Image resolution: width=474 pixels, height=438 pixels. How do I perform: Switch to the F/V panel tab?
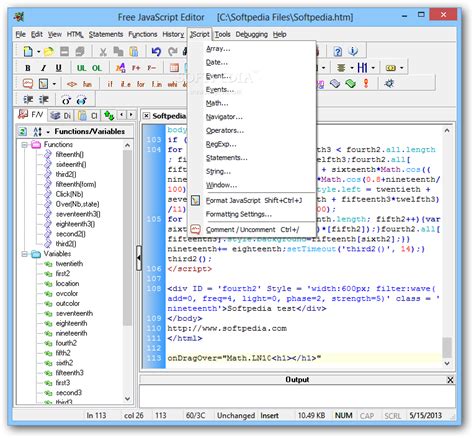[x=31, y=115]
